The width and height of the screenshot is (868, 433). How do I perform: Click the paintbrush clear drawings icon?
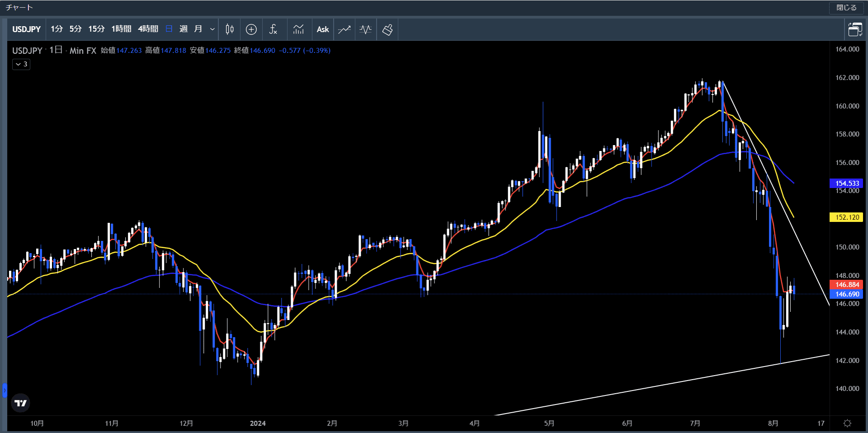tap(387, 29)
